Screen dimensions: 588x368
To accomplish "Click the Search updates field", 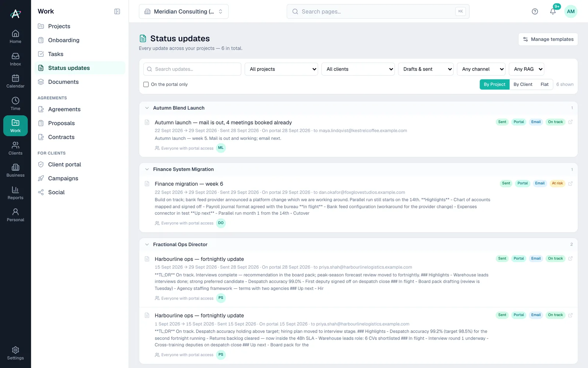I will [x=192, y=69].
